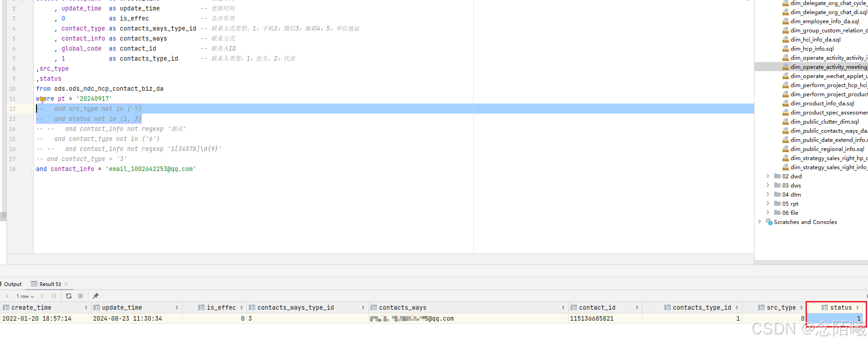Screen dimensions: 868x343
Task: Expand the '06 file' folder
Action: coord(768,213)
